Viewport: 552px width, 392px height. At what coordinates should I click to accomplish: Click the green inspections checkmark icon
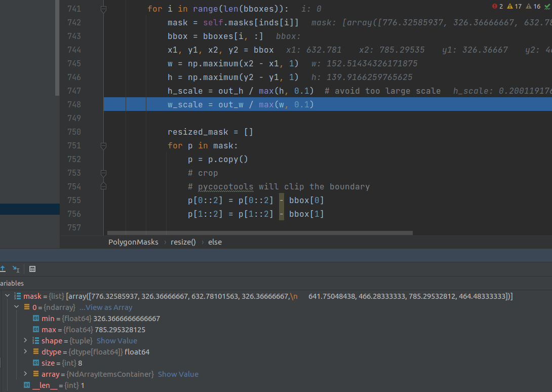click(x=547, y=6)
